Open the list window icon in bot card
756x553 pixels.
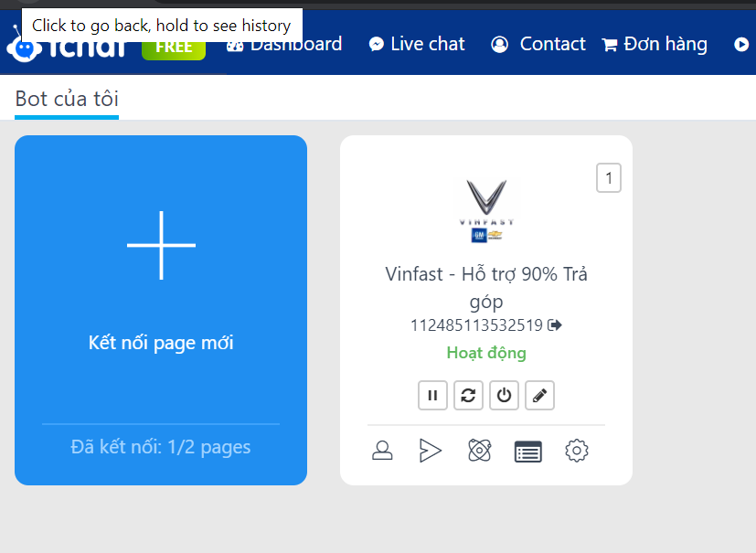pos(527,452)
